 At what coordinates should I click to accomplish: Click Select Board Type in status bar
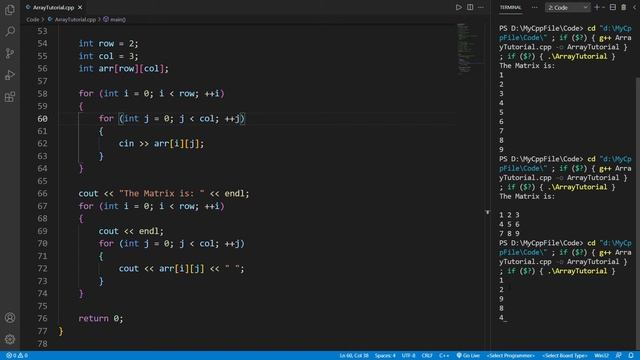565,356
